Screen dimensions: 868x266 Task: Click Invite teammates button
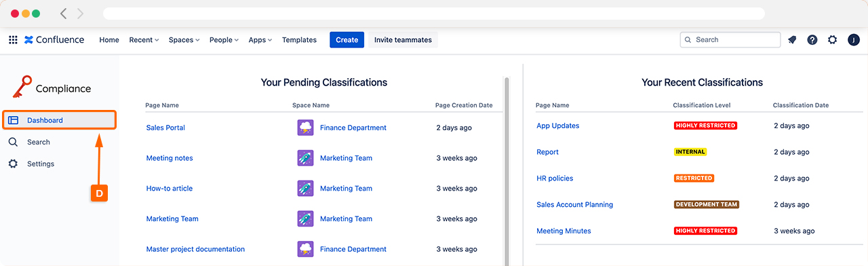click(x=403, y=40)
